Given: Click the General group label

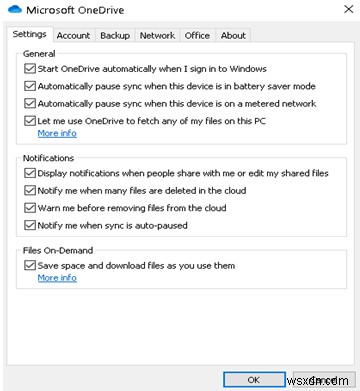Looking at the screenshot, I should coord(39,54).
